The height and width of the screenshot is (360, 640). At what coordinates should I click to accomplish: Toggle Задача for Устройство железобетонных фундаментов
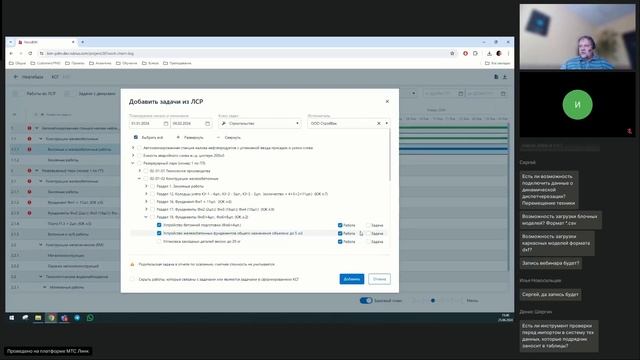point(368,233)
